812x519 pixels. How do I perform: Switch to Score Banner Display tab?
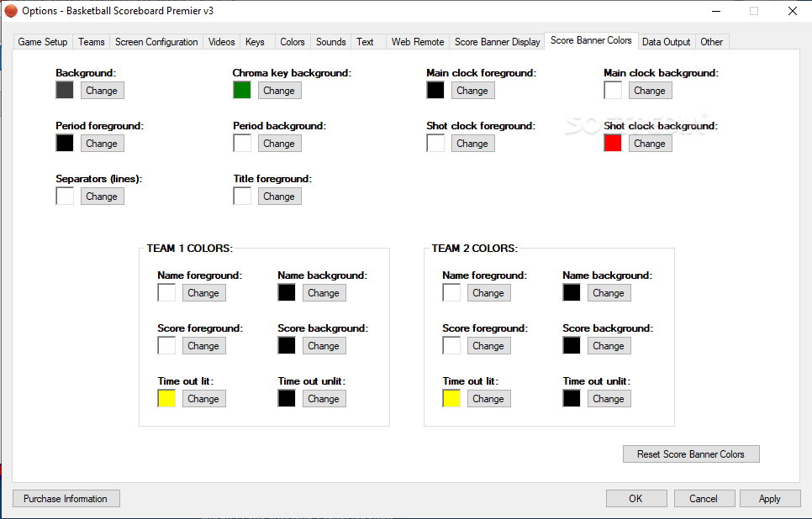click(497, 42)
